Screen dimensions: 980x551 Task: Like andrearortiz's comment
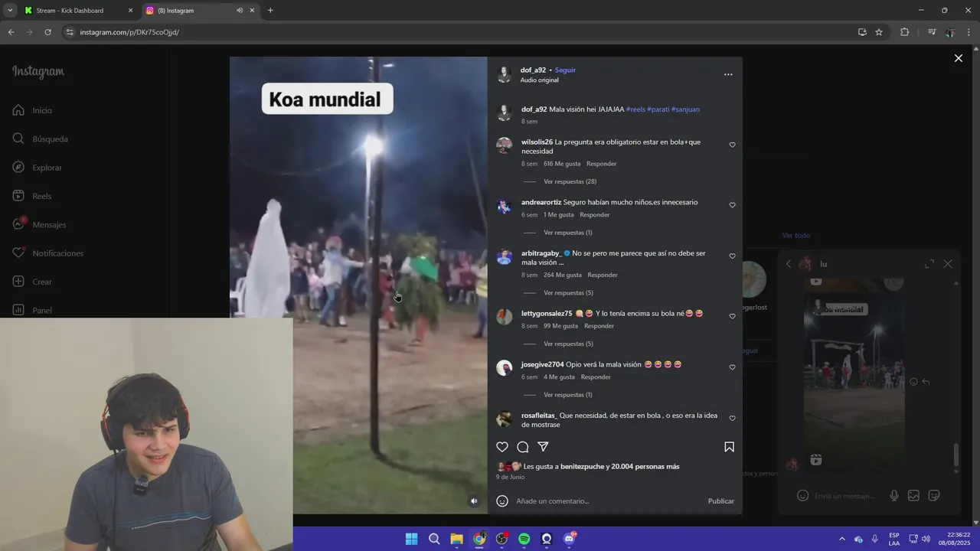(x=732, y=205)
